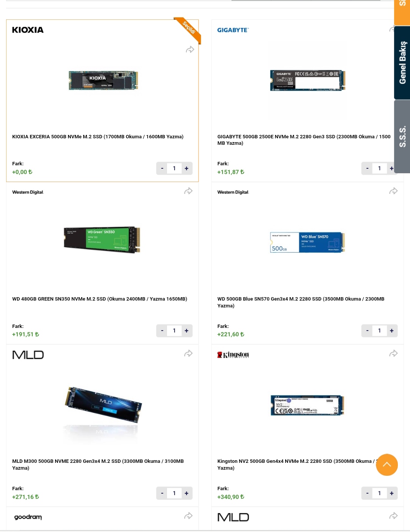The image size is (410, 532).
Task: Share the Kingston NV2 500GB product
Action: coord(393,353)
